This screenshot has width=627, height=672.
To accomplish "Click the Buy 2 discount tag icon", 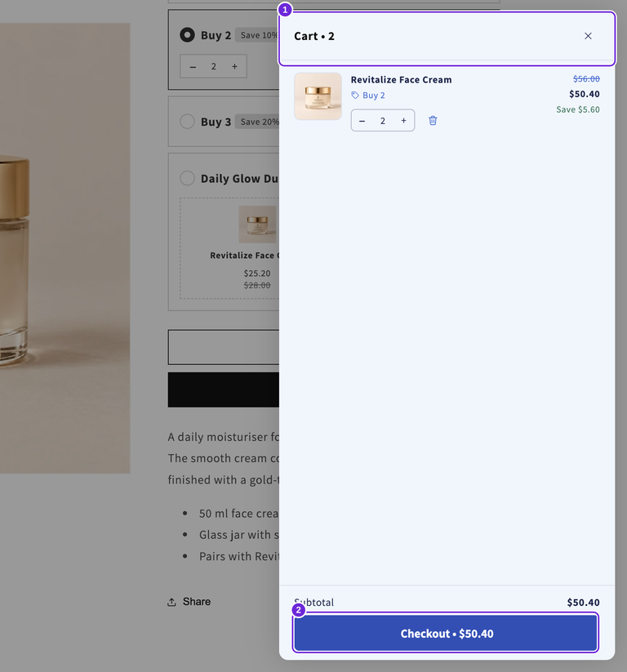I will [355, 96].
